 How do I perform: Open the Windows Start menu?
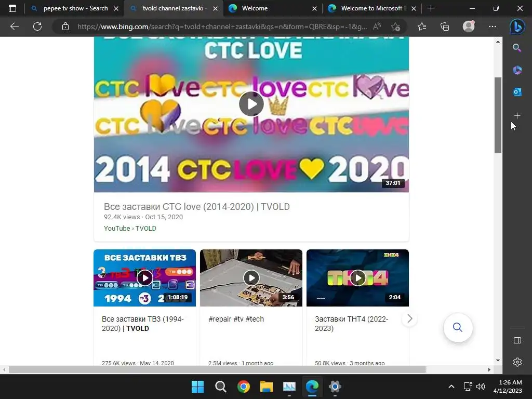click(197, 387)
